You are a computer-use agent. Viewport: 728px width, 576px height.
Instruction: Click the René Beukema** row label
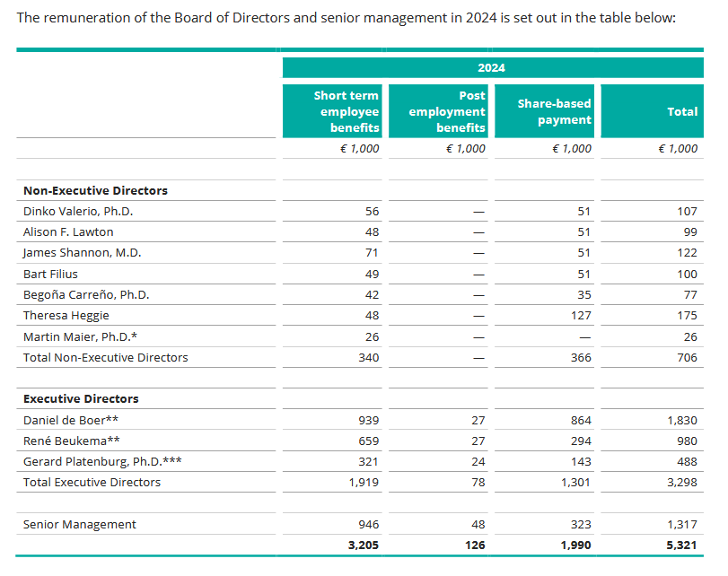coord(66,441)
